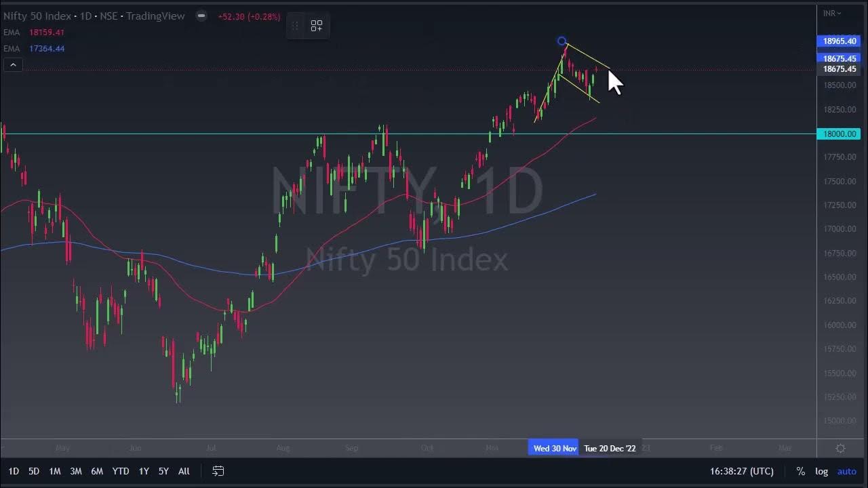Open the INR currency dropdown
Image resolution: width=868 pixels, height=488 pixels.
[x=832, y=13]
